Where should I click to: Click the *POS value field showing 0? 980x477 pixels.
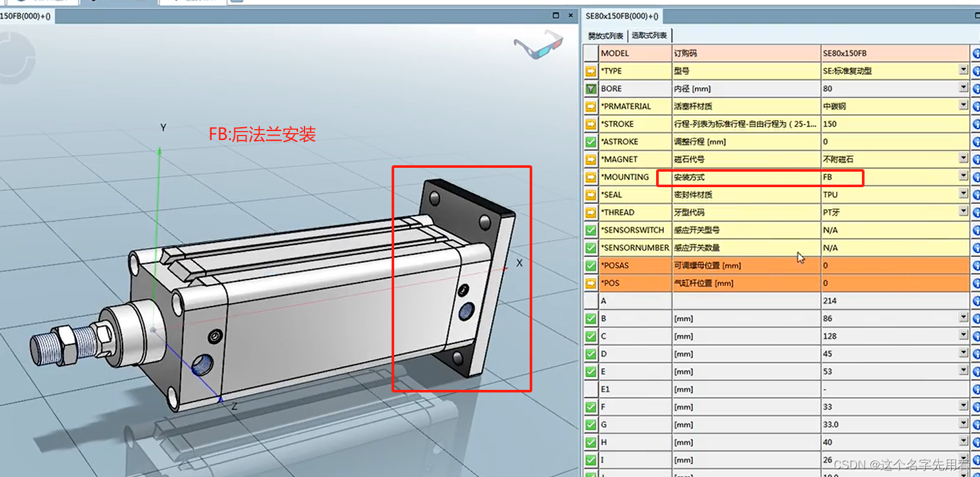tap(895, 283)
